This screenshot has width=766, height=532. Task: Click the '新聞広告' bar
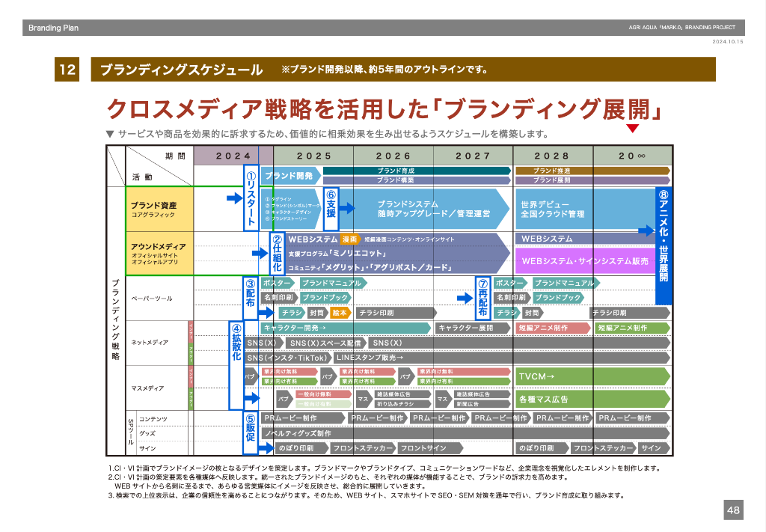[x=482, y=404]
